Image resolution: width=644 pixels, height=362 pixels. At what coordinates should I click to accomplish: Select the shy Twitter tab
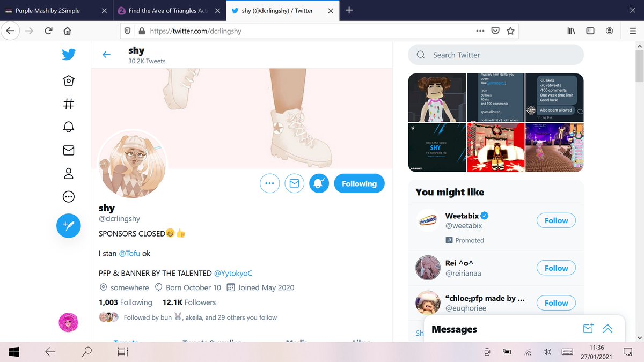click(x=283, y=10)
